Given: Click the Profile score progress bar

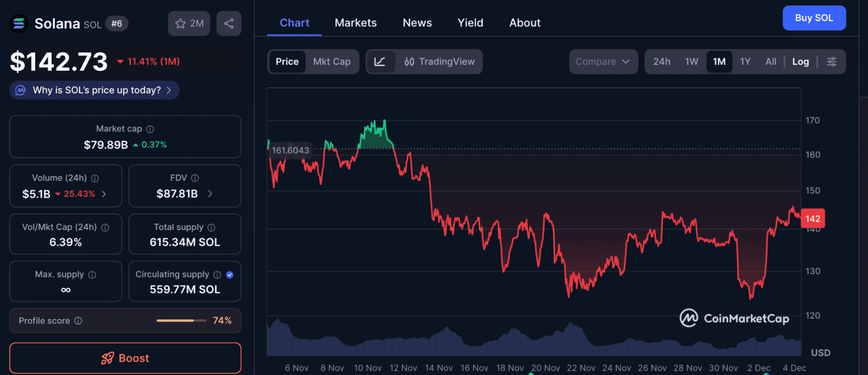Looking at the screenshot, I should coord(181,321).
